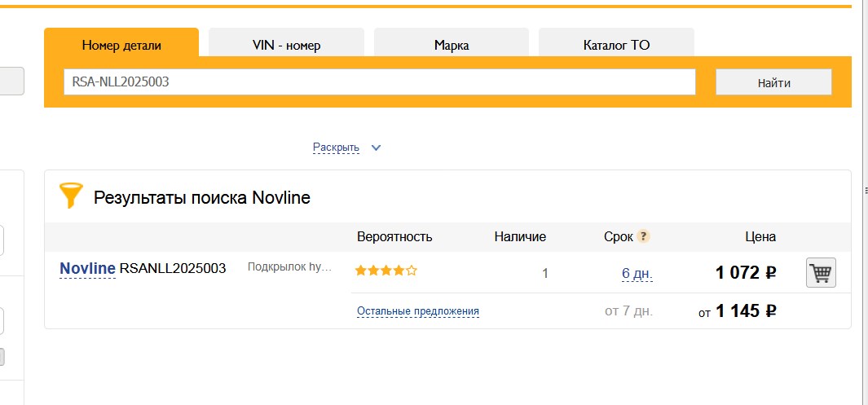
Task: Click the Вероятность column header
Action: [x=394, y=237]
